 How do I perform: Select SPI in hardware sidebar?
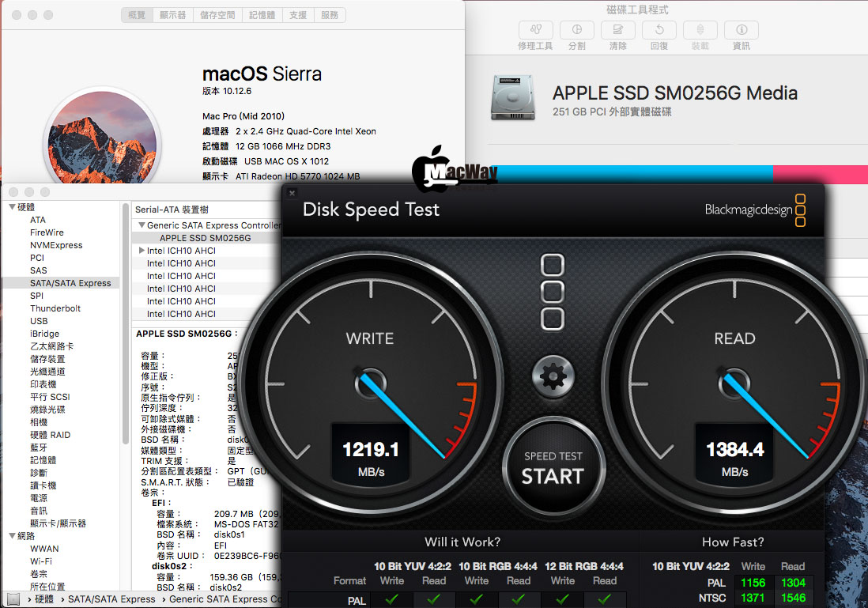(36, 296)
